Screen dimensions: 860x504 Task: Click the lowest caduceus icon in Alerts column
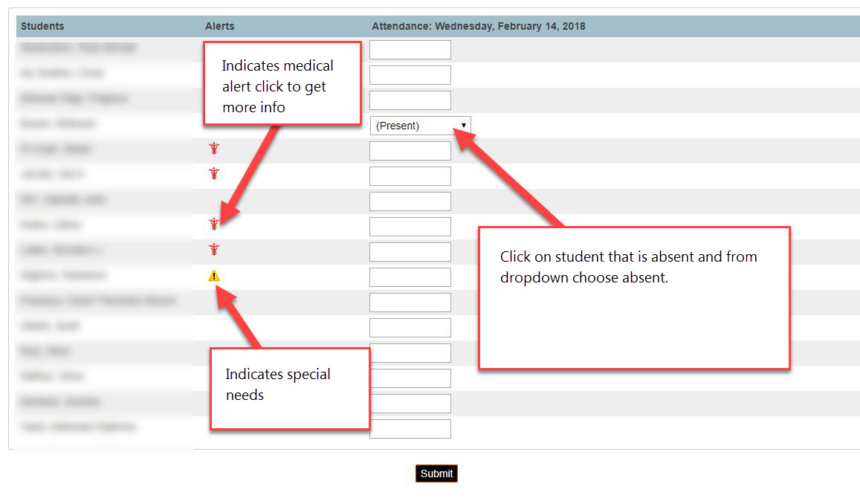coord(214,248)
